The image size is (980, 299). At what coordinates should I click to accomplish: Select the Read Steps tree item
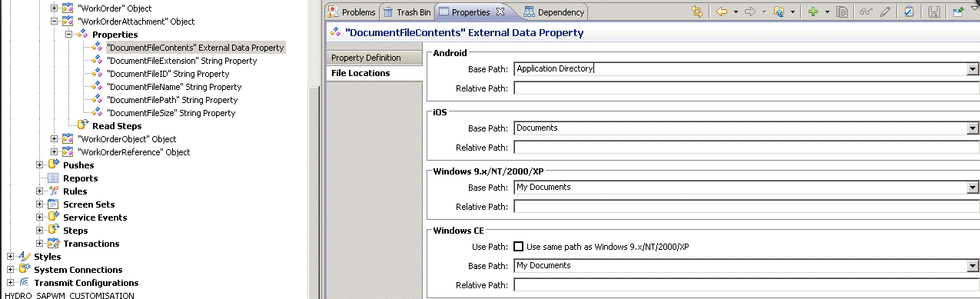[117, 126]
